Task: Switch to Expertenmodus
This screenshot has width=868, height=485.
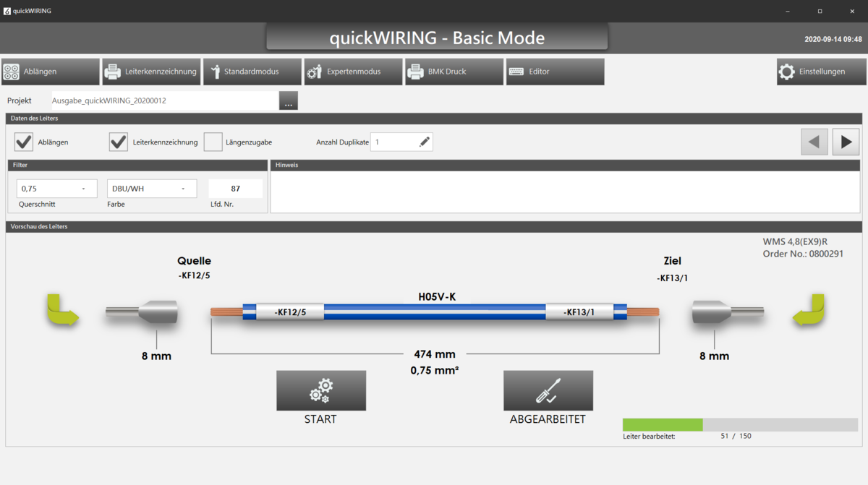Action: 353,72
